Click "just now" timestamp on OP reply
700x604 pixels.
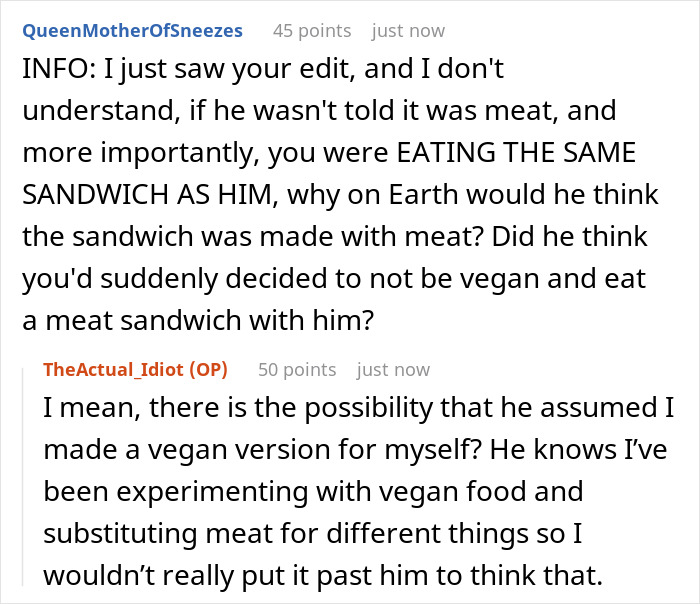coord(394,369)
